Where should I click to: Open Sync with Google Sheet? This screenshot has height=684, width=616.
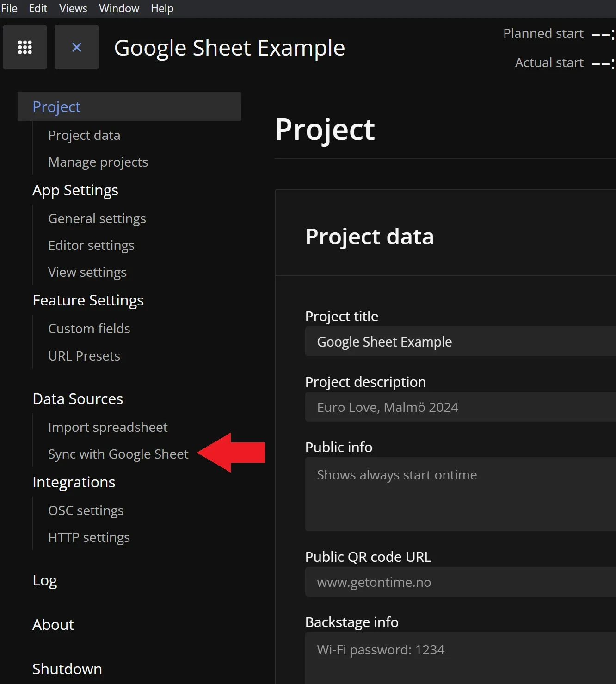pos(118,454)
